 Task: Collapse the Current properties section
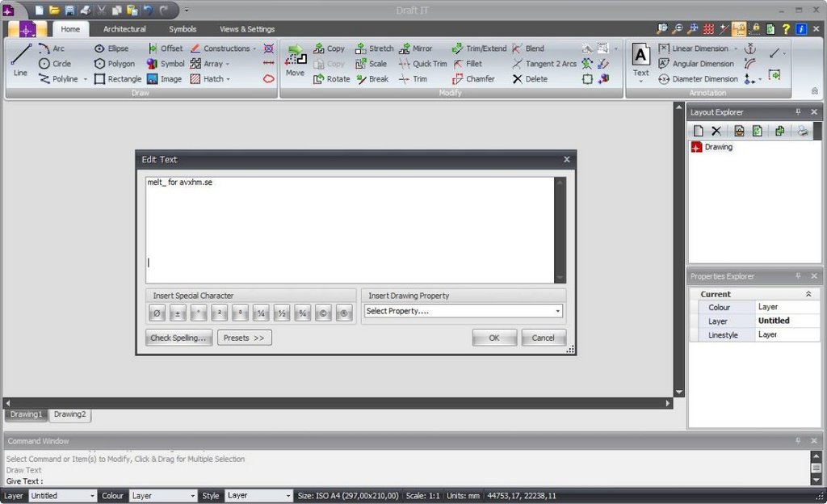[808, 294]
